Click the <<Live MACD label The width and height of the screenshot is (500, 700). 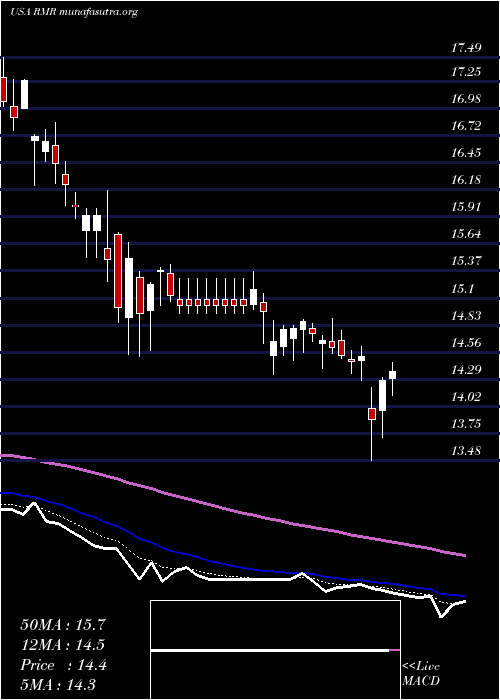[421, 674]
